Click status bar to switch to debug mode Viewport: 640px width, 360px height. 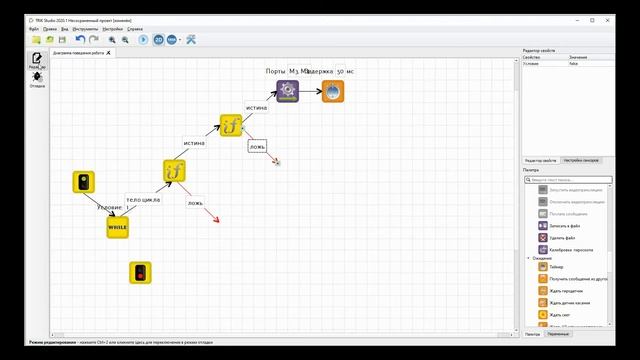[121, 342]
